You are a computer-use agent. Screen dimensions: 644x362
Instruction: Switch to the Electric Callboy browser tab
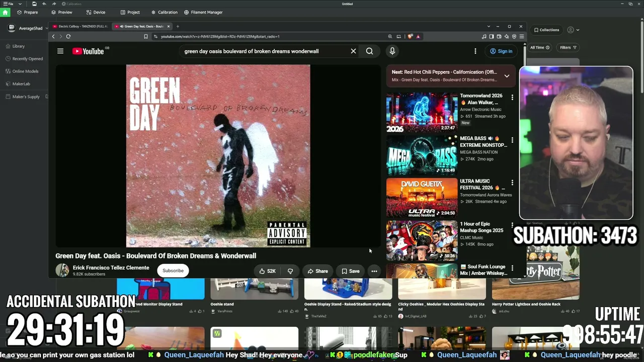[80, 26]
